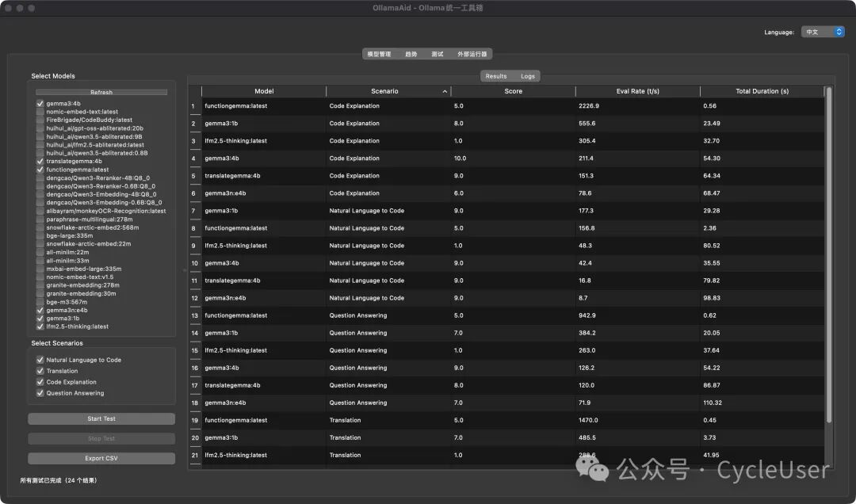Check the granite-embedding:30m model checkbox
Image resolution: width=856 pixels, height=504 pixels.
[x=40, y=293]
